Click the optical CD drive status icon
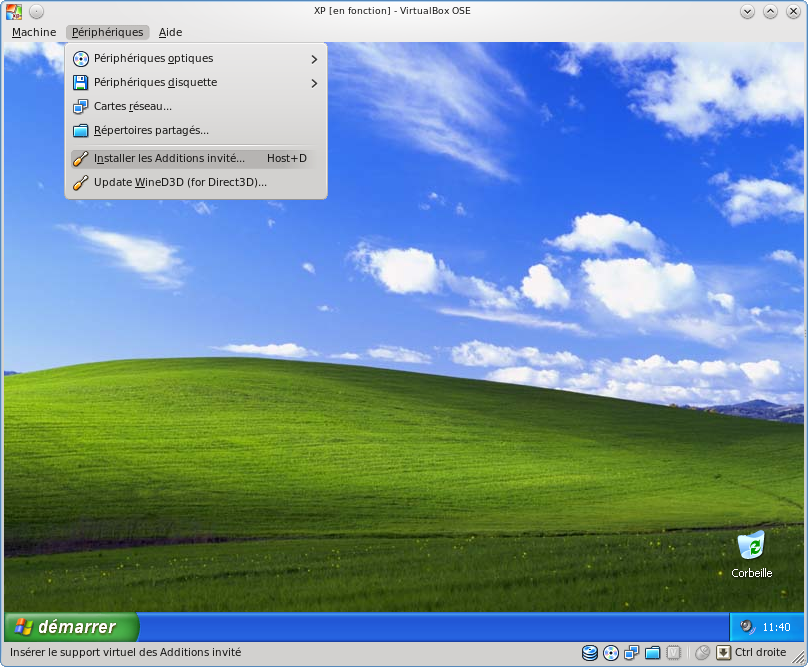808x667 pixels. (x=611, y=653)
